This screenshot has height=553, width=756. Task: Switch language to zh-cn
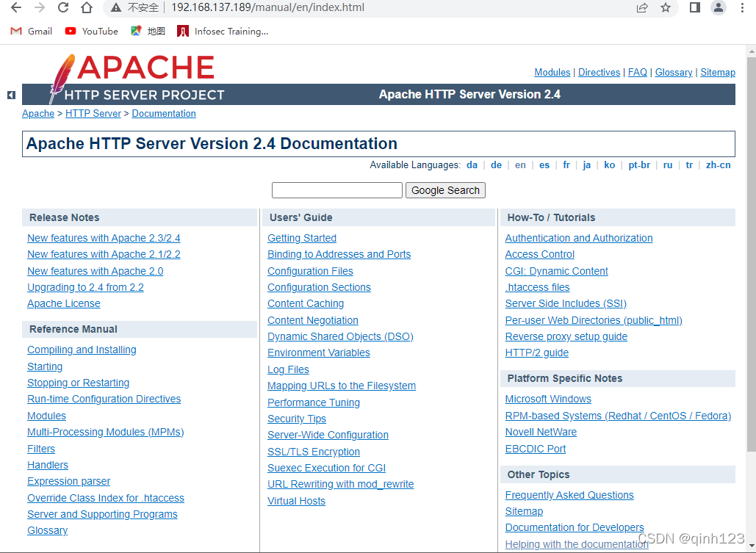click(x=719, y=165)
